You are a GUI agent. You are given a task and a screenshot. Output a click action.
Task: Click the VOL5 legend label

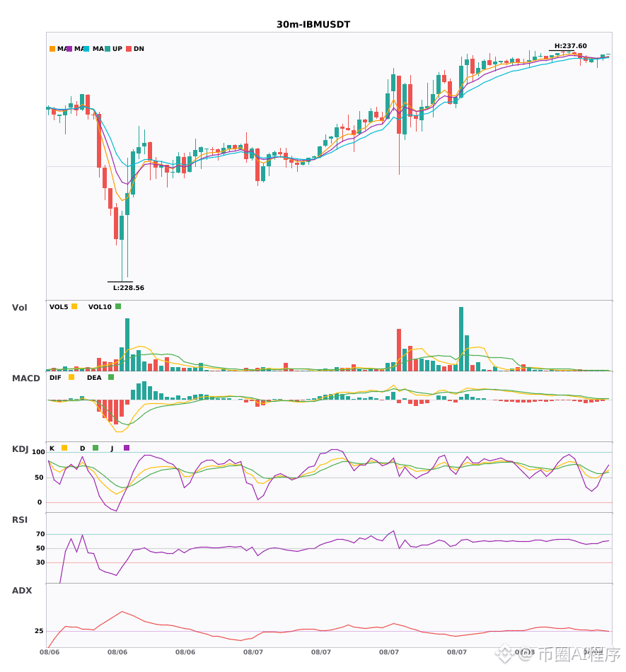pyautogui.click(x=59, y=307)
